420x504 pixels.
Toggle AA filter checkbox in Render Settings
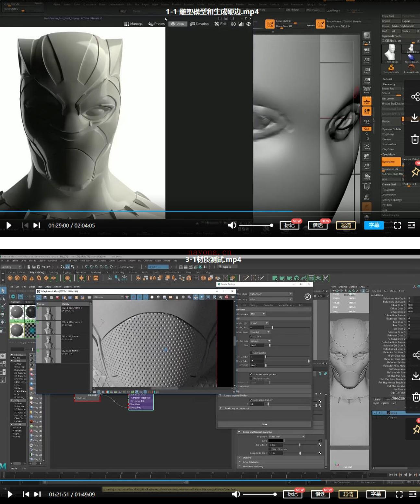(x=251, y=336)
